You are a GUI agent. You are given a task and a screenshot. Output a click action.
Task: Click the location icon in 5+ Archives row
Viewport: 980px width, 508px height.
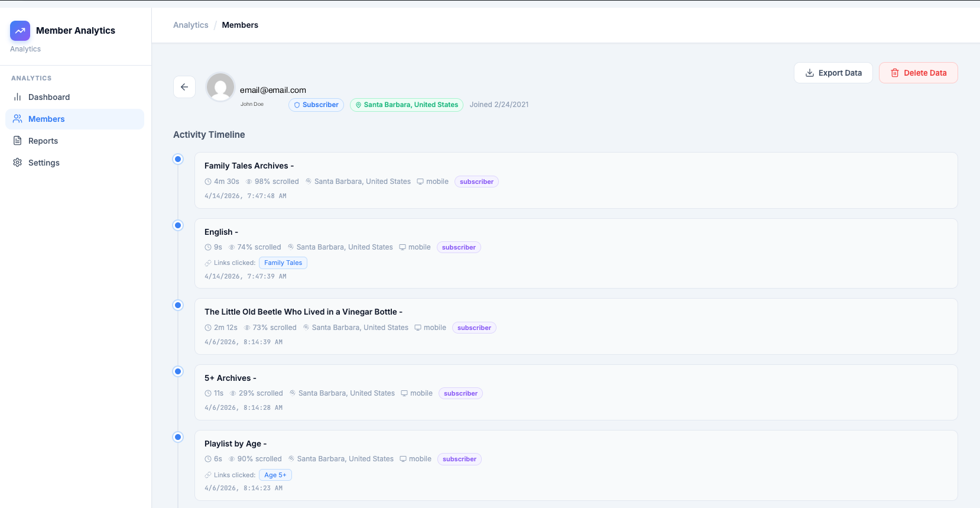[x=293, y=393]
